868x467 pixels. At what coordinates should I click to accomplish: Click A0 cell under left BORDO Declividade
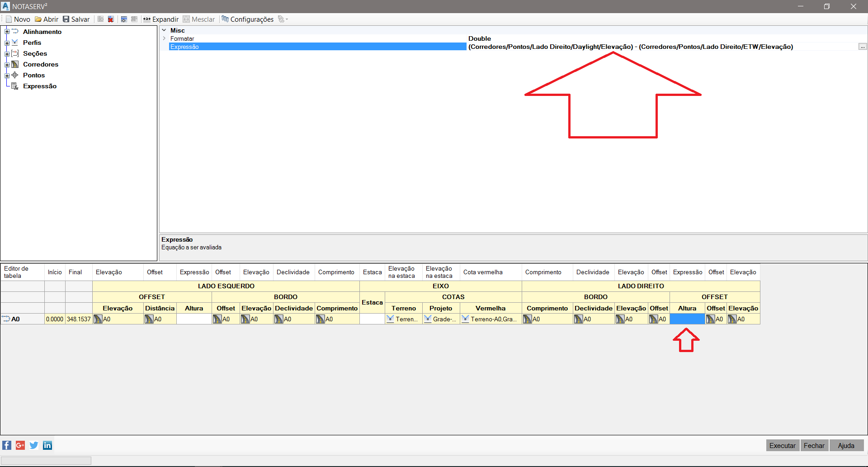294,319
